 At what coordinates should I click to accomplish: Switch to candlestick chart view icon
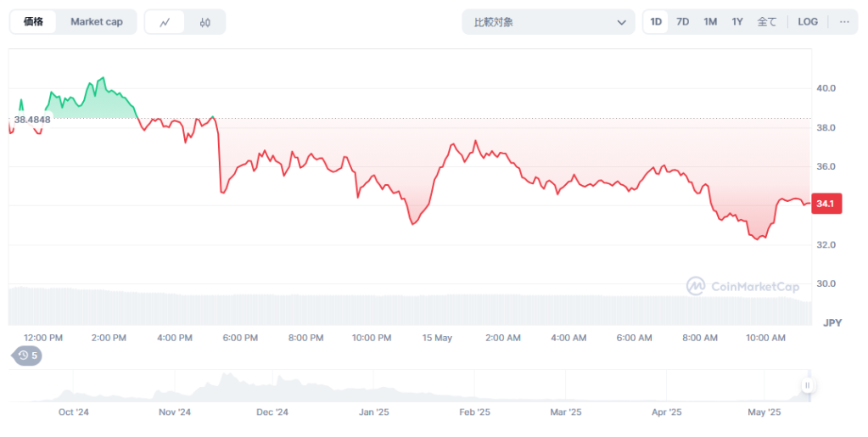tap(205, 22)
